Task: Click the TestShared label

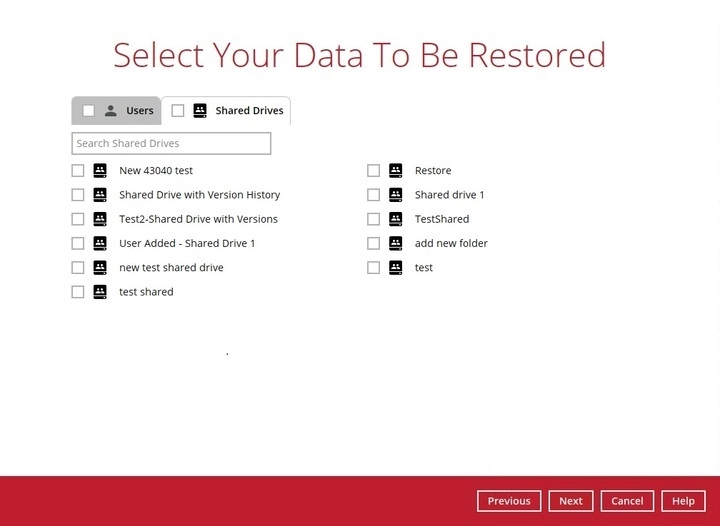Action: pos(442,219)
